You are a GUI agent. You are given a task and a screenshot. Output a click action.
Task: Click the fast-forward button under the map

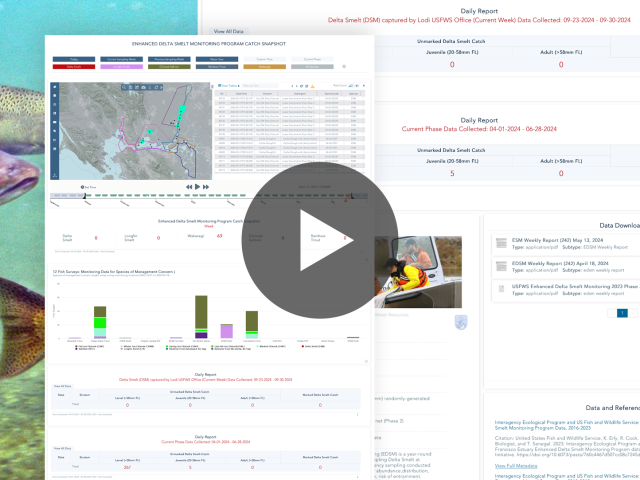pos(206,187)
